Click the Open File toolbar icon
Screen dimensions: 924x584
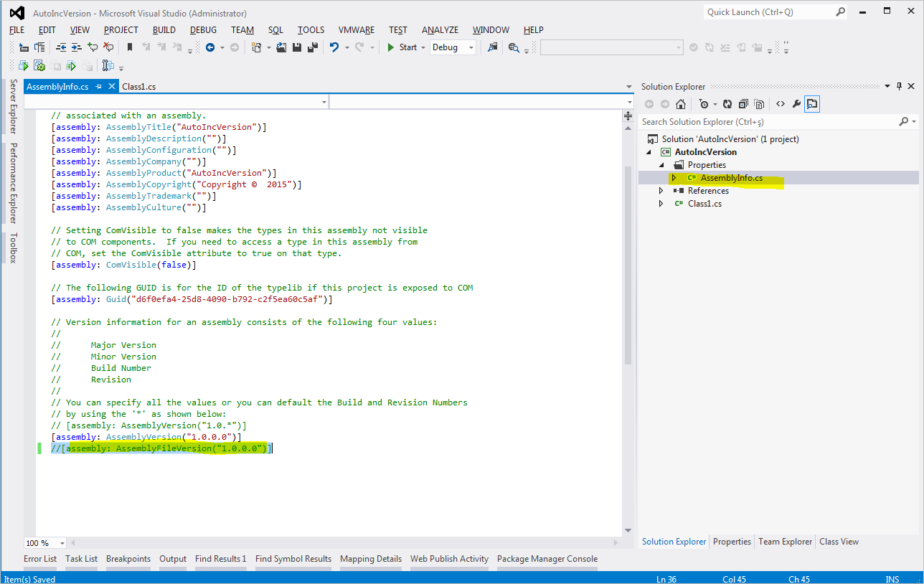(x=281, y=47)
